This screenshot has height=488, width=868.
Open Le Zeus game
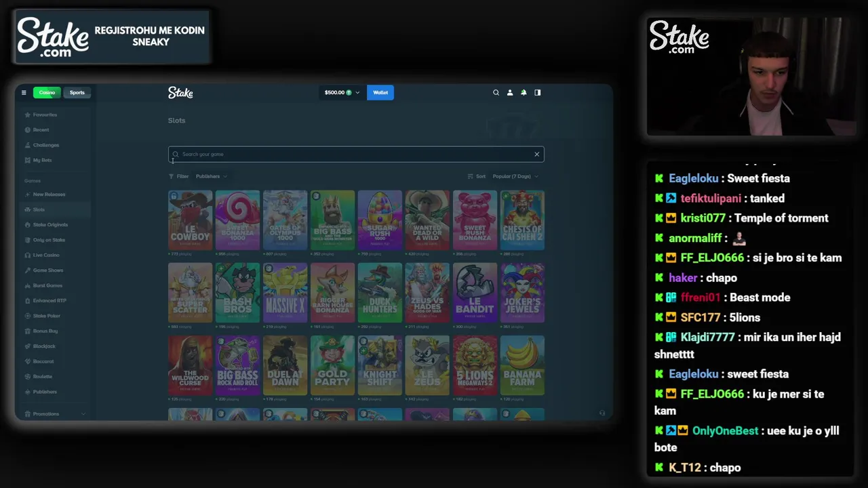[427, 365]
